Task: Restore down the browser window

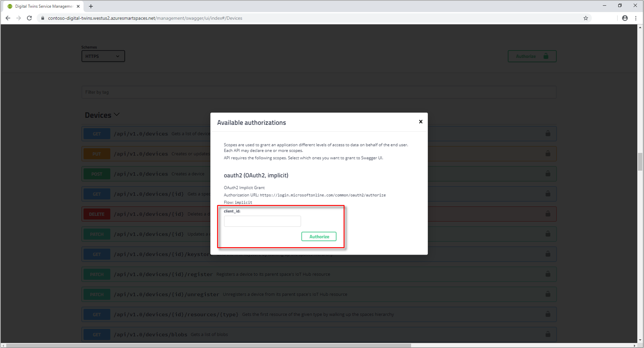Action: [x=620, y=6]
